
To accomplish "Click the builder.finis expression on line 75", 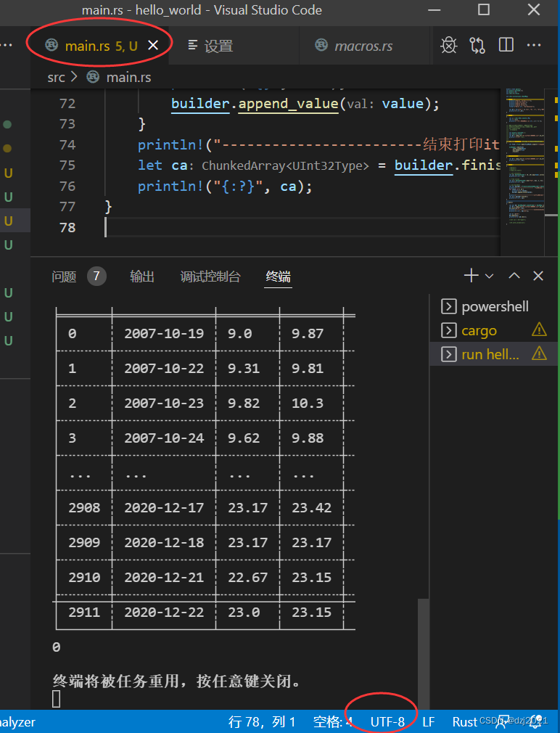I will point(447,165).
